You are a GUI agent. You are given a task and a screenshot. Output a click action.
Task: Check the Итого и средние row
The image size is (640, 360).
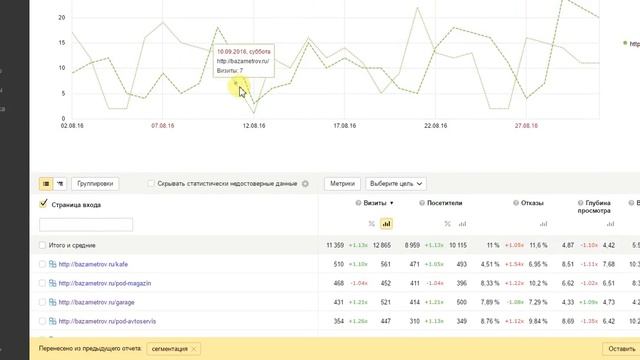click(x=42, y=245)
